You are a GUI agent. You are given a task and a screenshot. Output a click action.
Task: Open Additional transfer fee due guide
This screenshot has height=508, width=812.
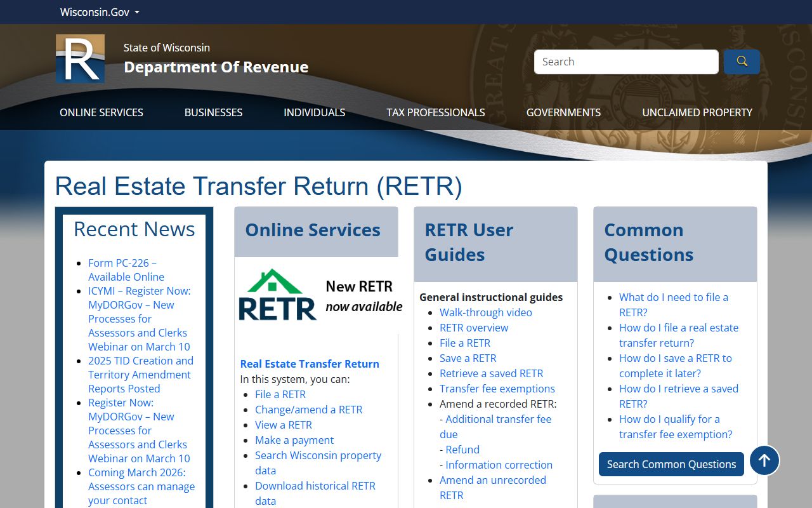pos(495,427)
